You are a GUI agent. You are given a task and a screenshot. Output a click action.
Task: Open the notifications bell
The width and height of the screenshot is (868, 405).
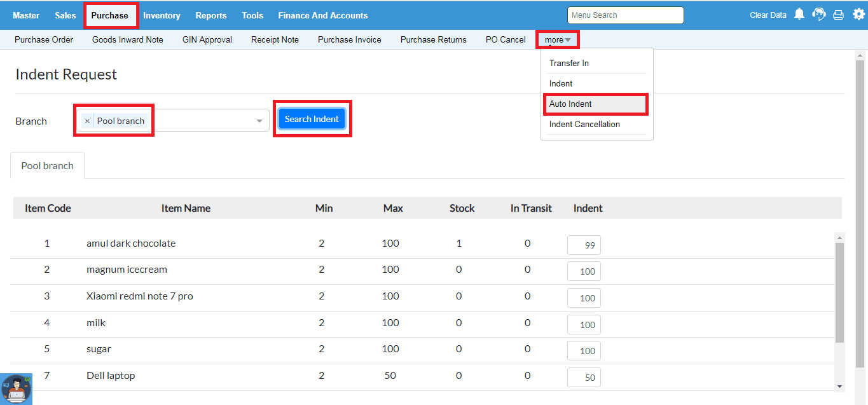(x=799, y=15)
